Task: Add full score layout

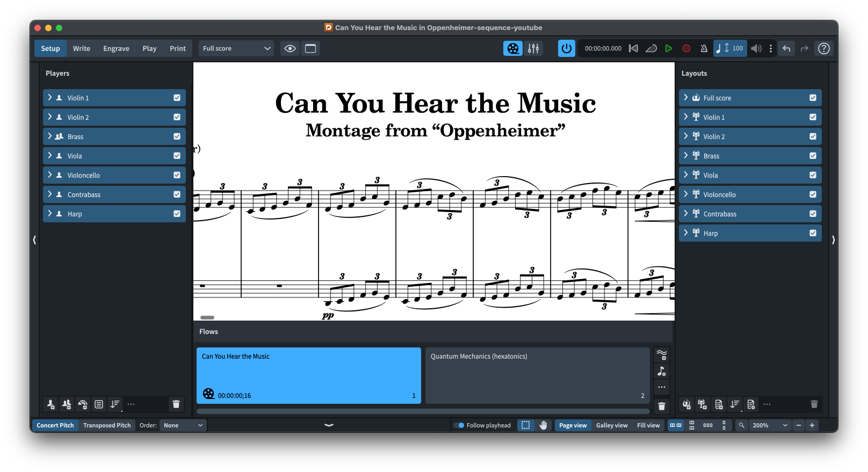Action: [x=686, y=404]
